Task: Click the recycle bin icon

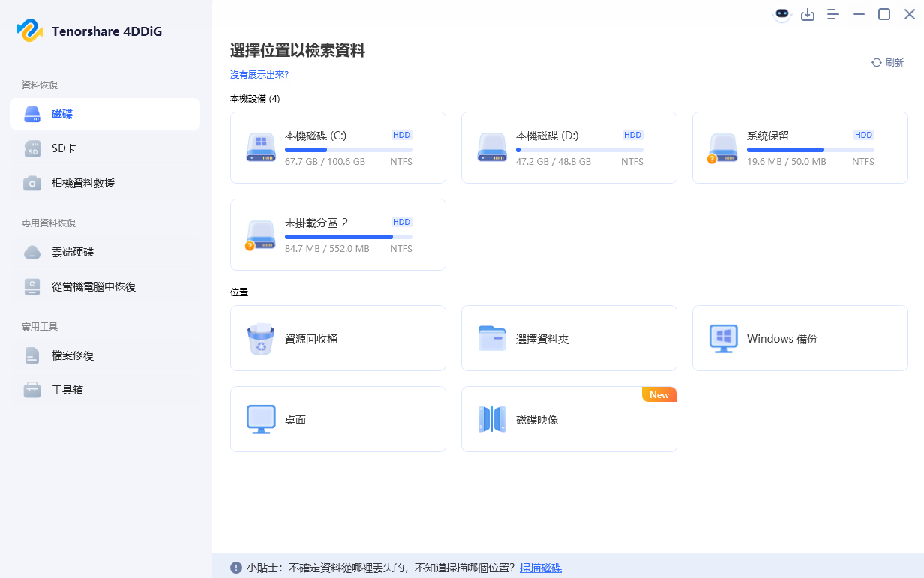Action: point(261,339)
